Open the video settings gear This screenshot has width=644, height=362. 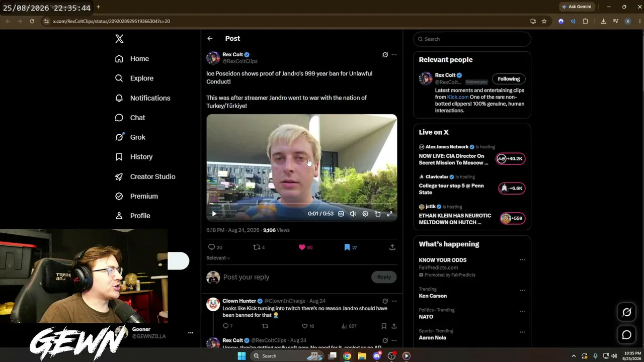point(365,214)
